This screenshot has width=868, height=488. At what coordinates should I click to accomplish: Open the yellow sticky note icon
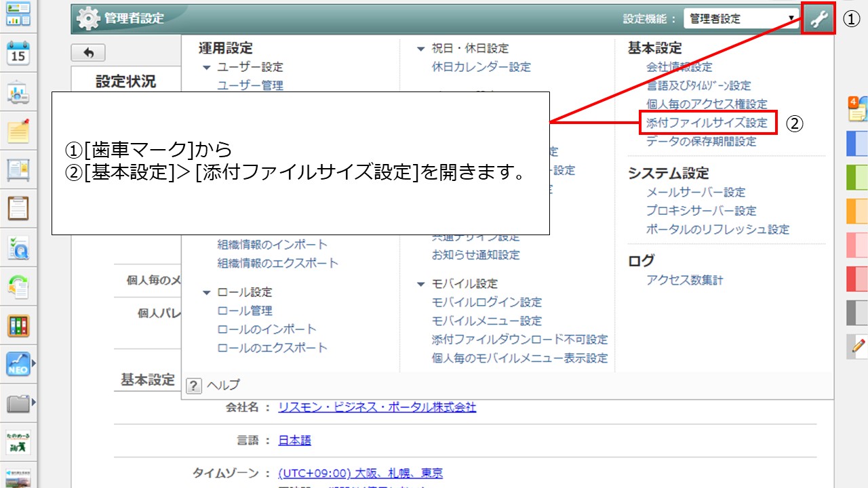[x=18, y=130]
